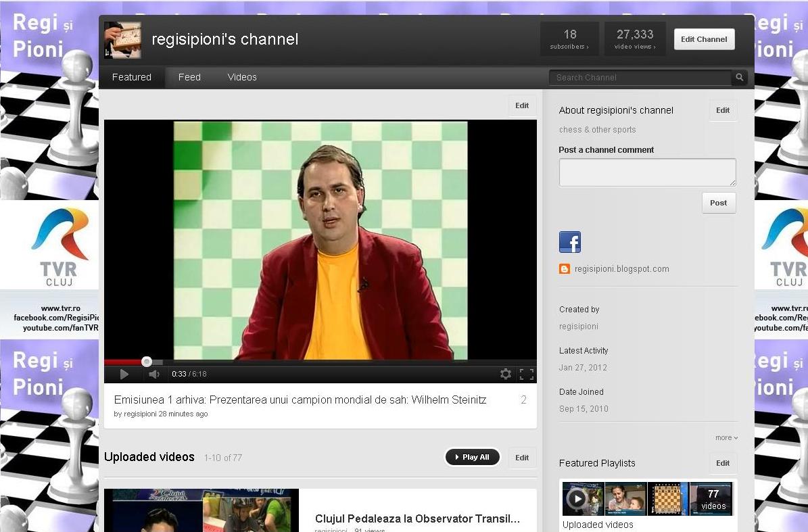
Task: Click the 'chess & other sports' description
Action: (597, 130)
